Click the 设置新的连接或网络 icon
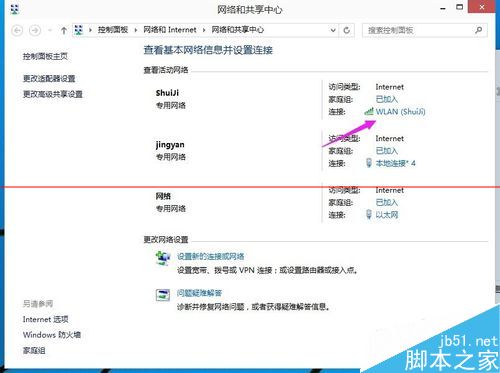Viewport: 500px width, 373px height. coord(163,258)
